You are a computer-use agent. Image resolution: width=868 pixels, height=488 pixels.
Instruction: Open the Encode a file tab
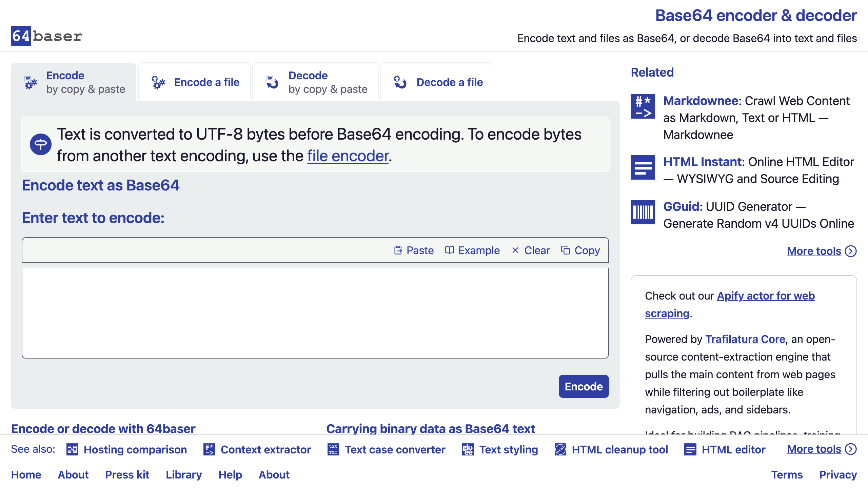[x=195, y=82]
